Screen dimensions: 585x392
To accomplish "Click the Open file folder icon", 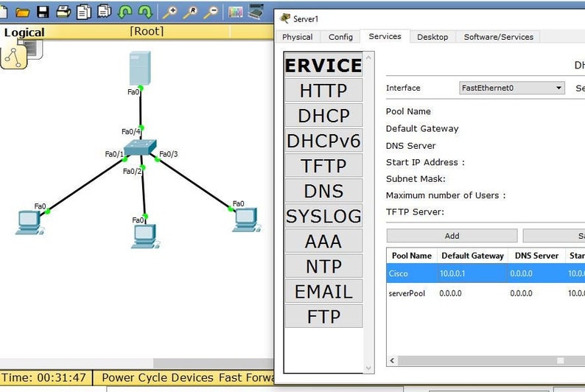I will [x=22, y=12].
